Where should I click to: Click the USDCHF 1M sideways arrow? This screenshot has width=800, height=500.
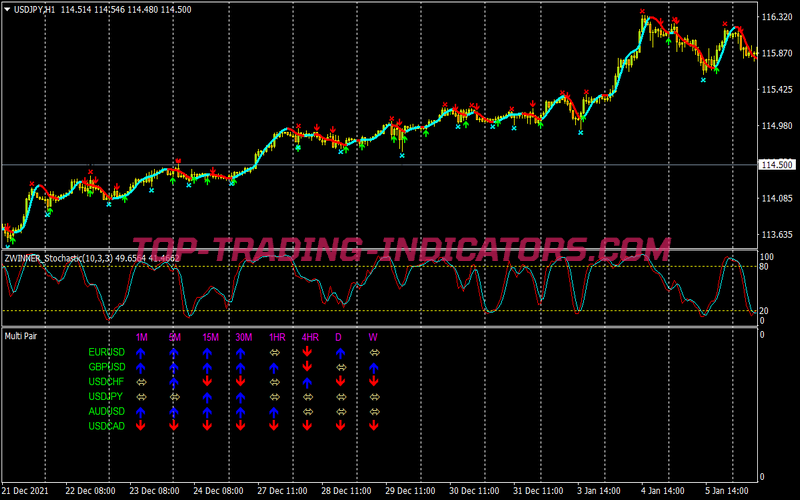(141, 382)
